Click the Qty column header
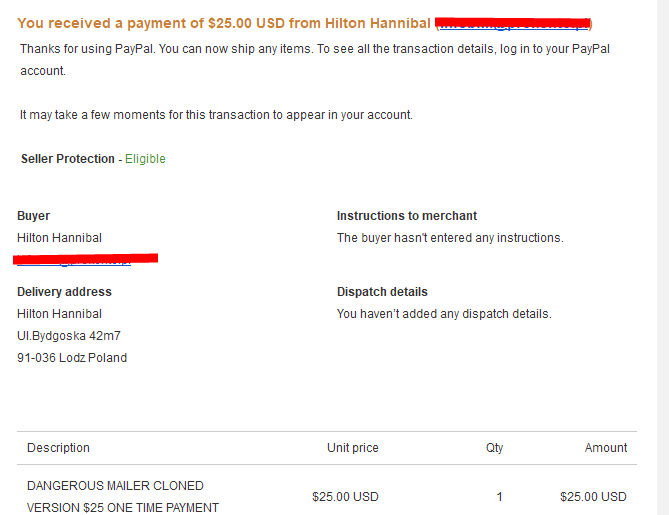Screen dimensions: 669x515 click(x=494, y=448)
